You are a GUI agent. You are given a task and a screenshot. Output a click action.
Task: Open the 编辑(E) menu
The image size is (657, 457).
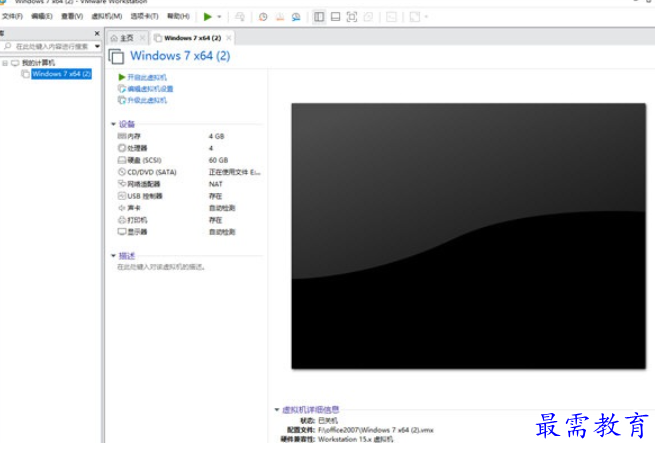(42, 16)
